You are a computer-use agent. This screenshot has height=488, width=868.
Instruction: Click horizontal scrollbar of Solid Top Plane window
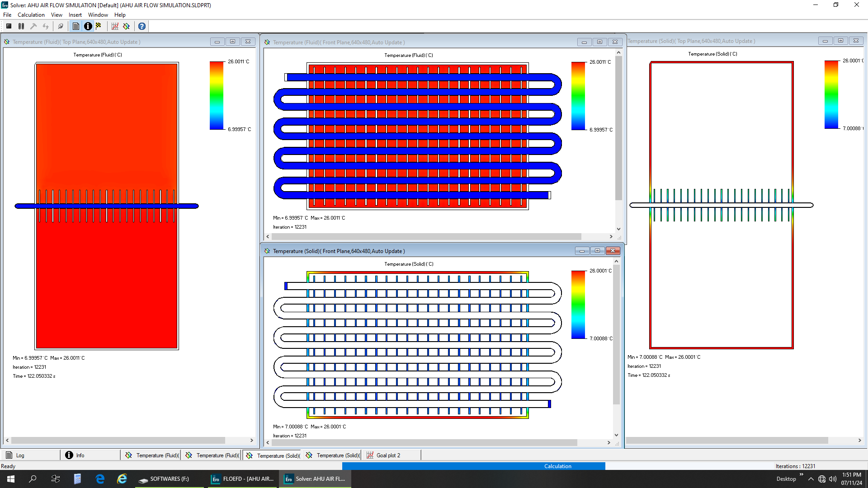pos(727,440)
